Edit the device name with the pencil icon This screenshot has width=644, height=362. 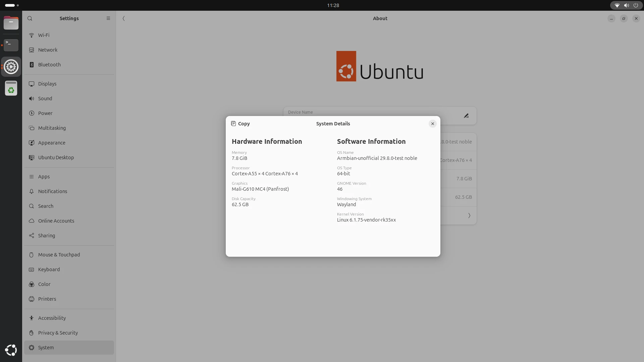(x=466, y=116)
